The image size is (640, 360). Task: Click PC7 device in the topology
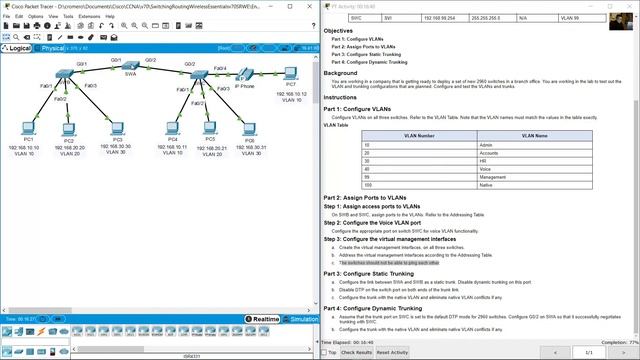coord(290,73)
